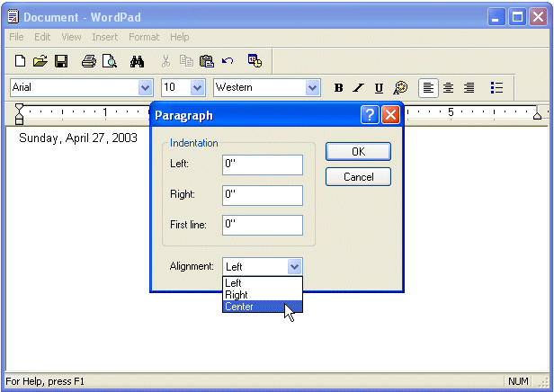Click the Find binoculars icon

pyautogui.click(x=137, y=61)
